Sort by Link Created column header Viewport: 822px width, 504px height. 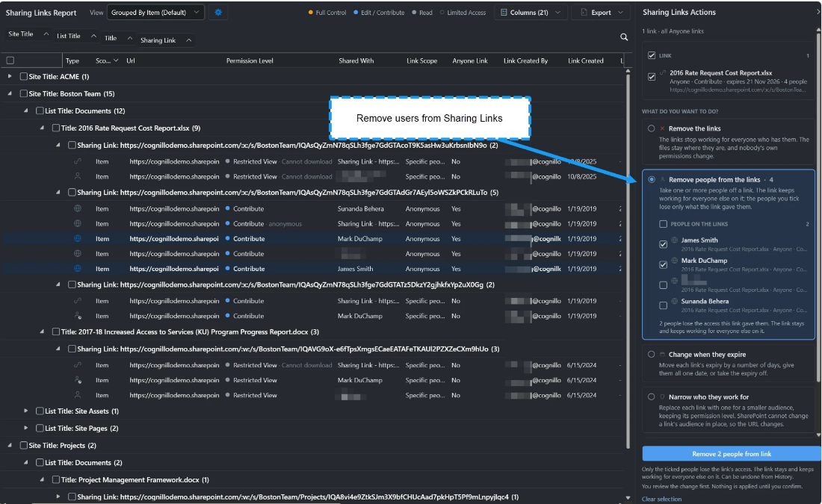point(586,60)
